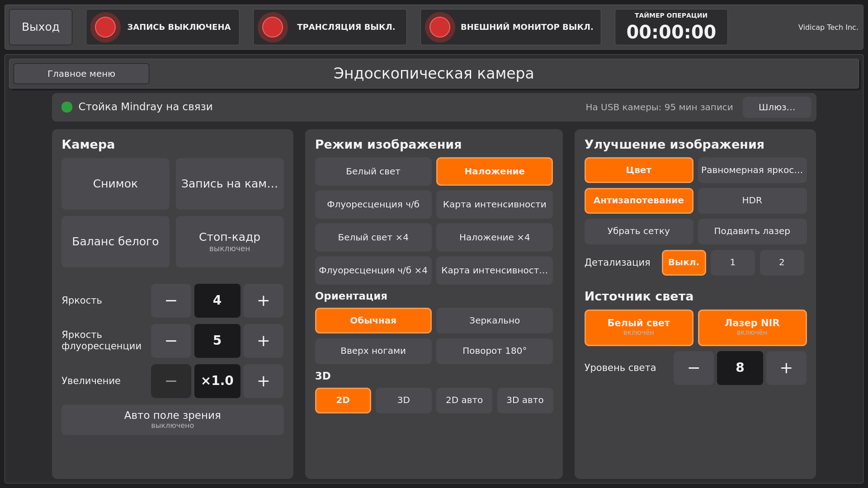The width and height of the screenshot is (868, 488).
Task: Set Детализация to Выкл.
Action: click(684, 263)
